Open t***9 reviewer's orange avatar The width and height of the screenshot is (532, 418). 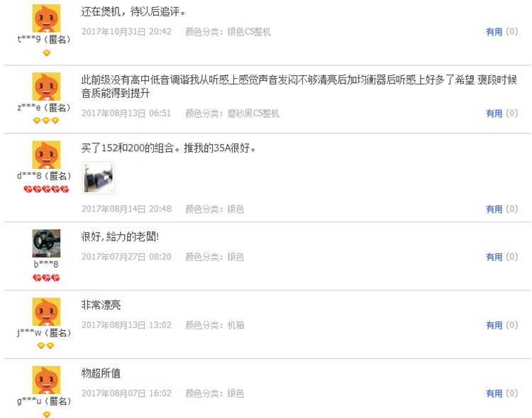[46, 18]
